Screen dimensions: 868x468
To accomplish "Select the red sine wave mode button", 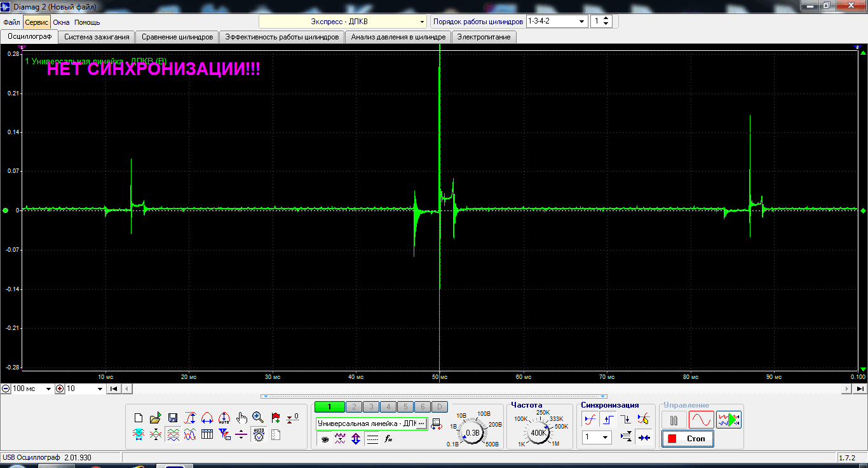I will click(x=702, y=420).
